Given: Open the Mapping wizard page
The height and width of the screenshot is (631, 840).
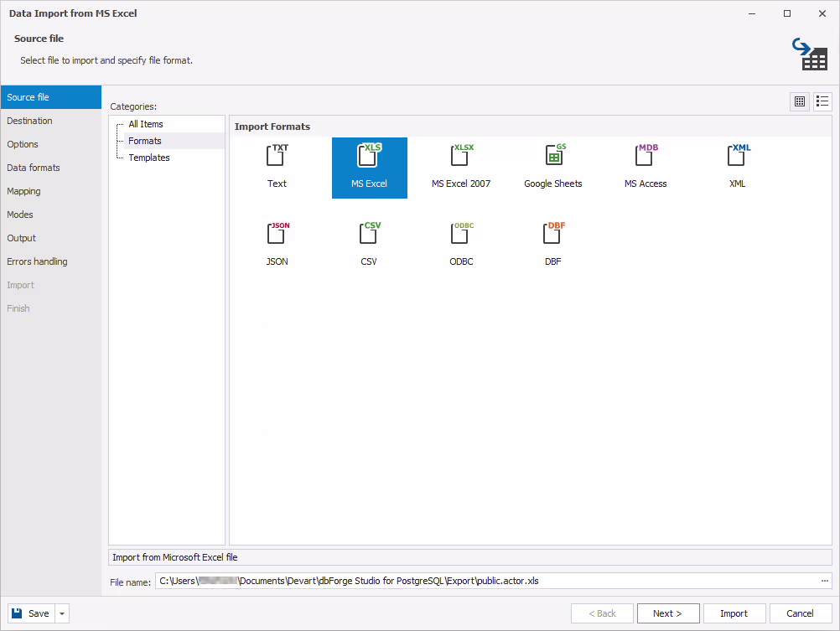Looking at the screenshot, I should pos(51,191).
